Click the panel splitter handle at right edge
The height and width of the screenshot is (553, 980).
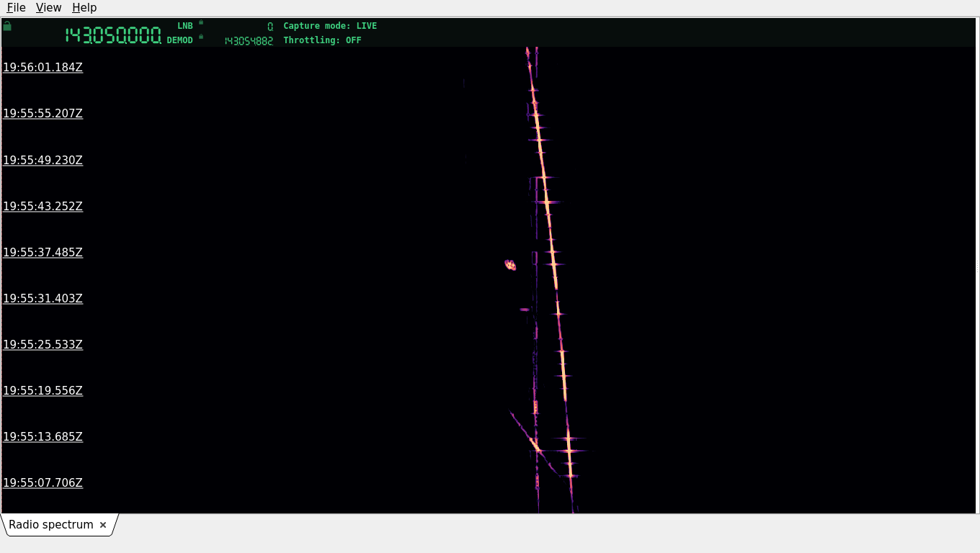977,266
